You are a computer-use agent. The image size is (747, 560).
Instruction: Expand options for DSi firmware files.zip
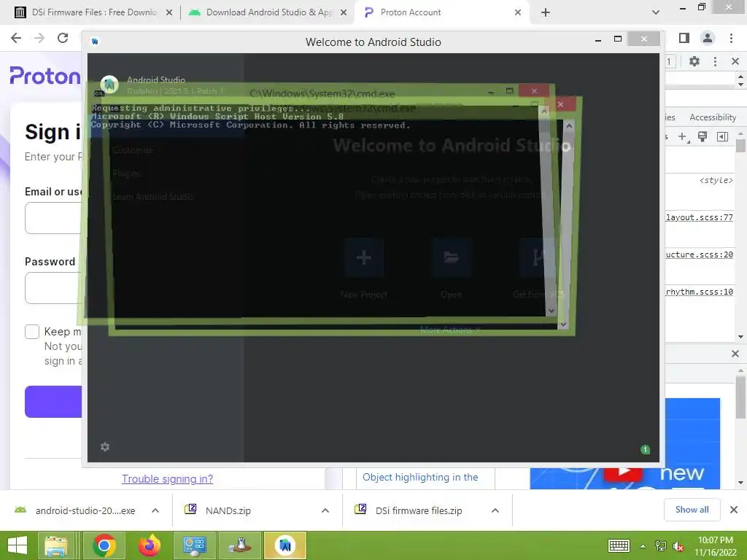495,510
